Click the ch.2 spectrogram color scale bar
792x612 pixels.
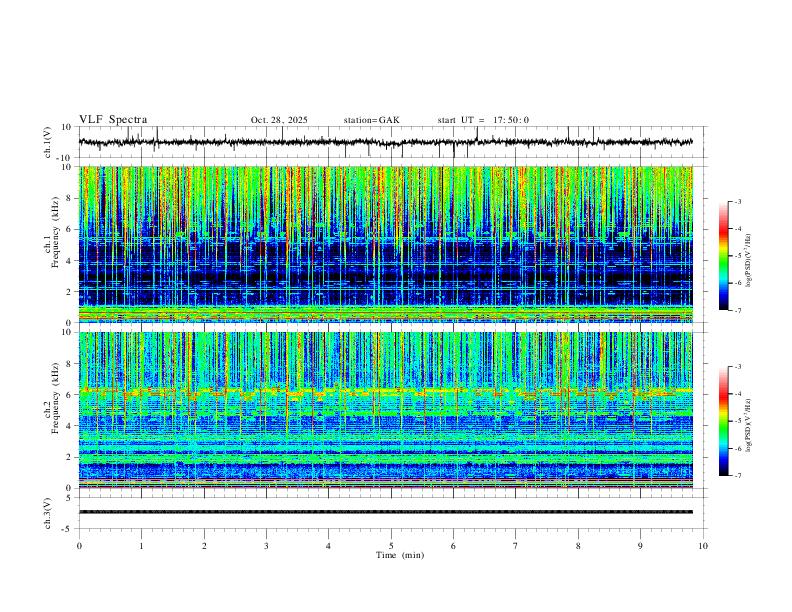tap(723, 421)
